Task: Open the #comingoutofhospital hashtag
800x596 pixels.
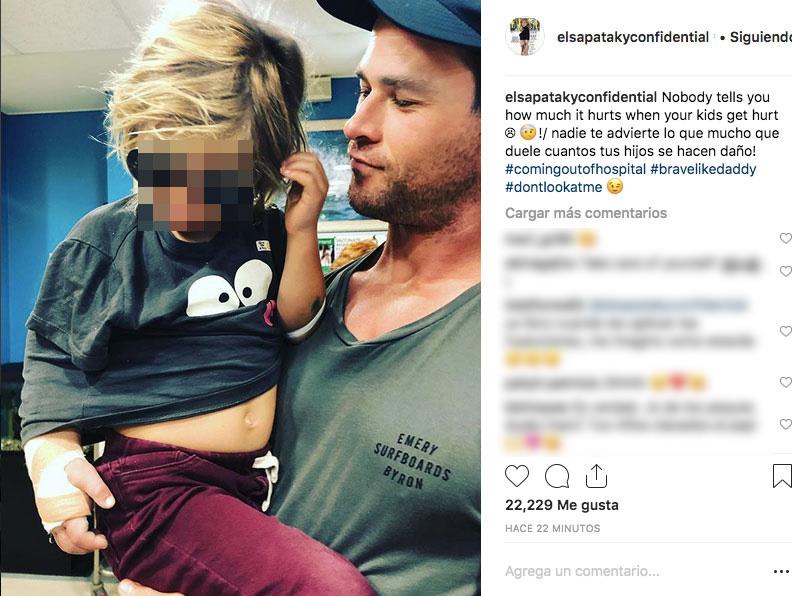Action: [x=575, y=169]
